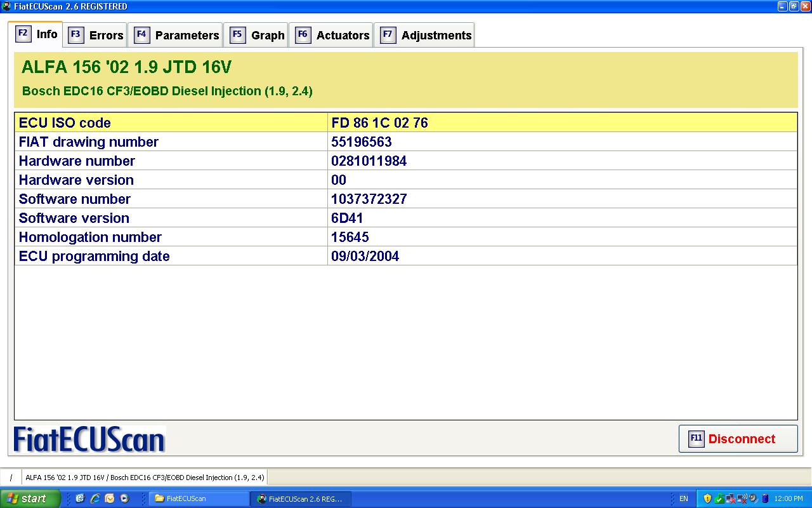Viewport: 812px width, 508px height.
Task: Click the Show Desktop quick launch icon
Action: [x=80, y=498]
